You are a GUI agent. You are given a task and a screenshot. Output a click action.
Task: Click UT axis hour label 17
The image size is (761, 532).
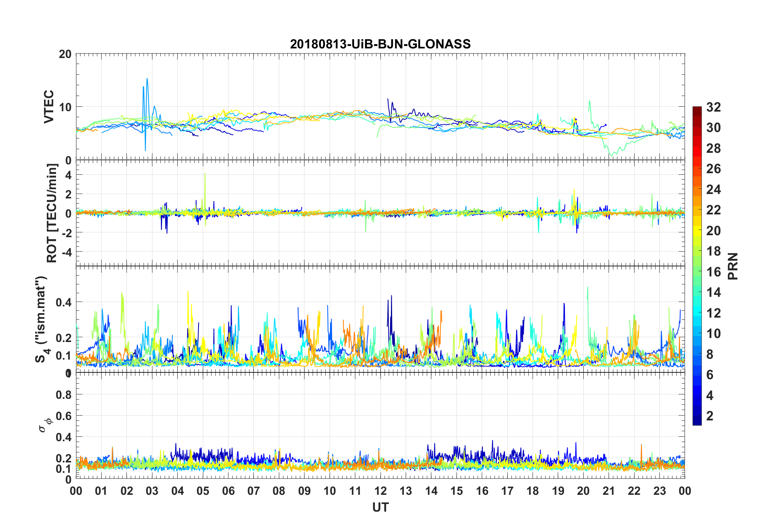pyautogui.click(x=507, y=491)
